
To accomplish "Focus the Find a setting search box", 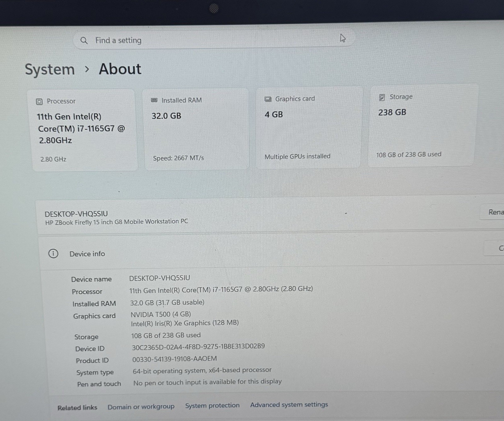I will (214, 40).
